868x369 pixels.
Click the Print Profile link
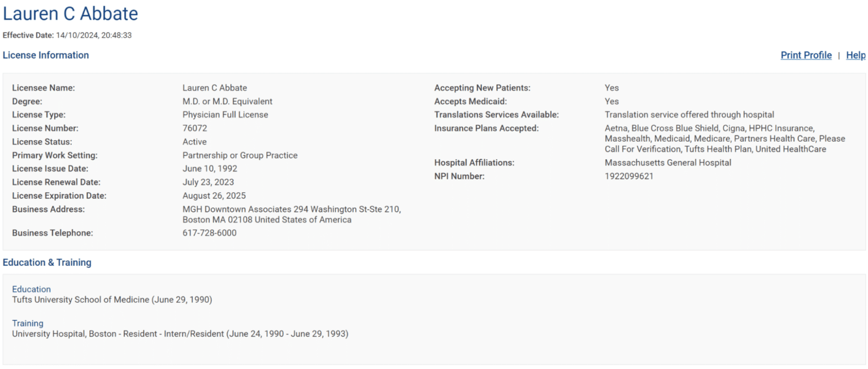(x=806, y=55)
